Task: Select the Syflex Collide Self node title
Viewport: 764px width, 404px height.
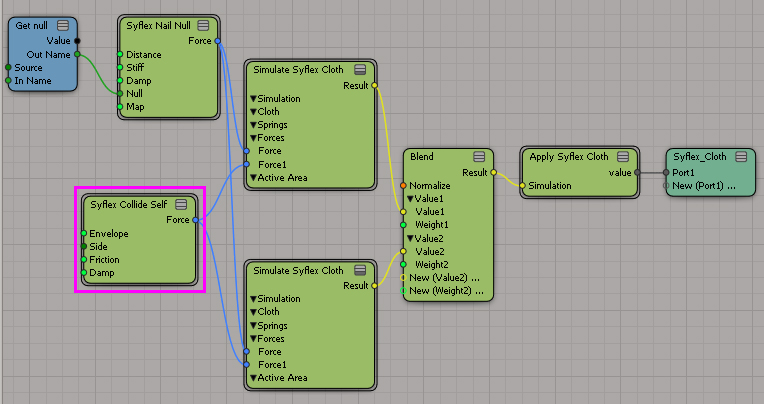Action: point(129,205)
